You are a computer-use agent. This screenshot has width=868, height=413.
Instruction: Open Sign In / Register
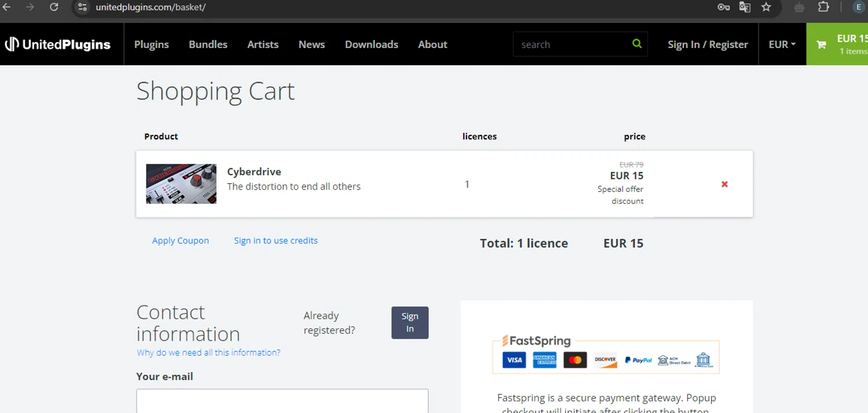708,44
